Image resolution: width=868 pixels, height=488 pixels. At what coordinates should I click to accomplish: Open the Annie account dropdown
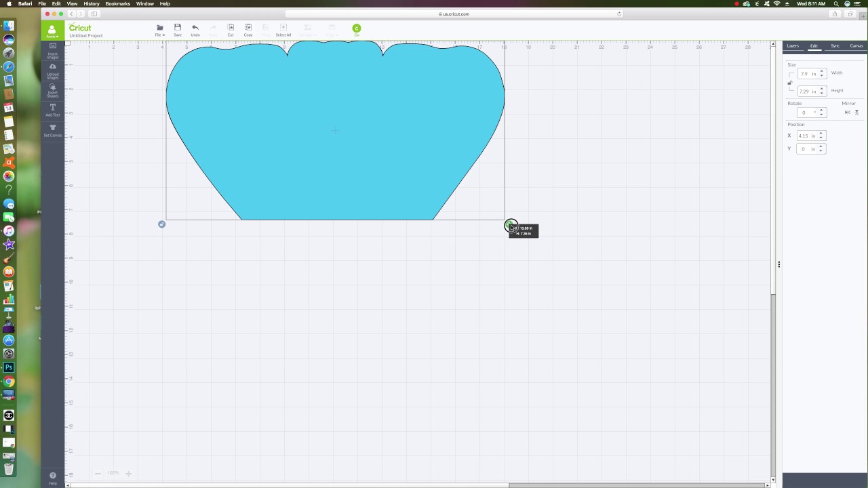point(52,30)
